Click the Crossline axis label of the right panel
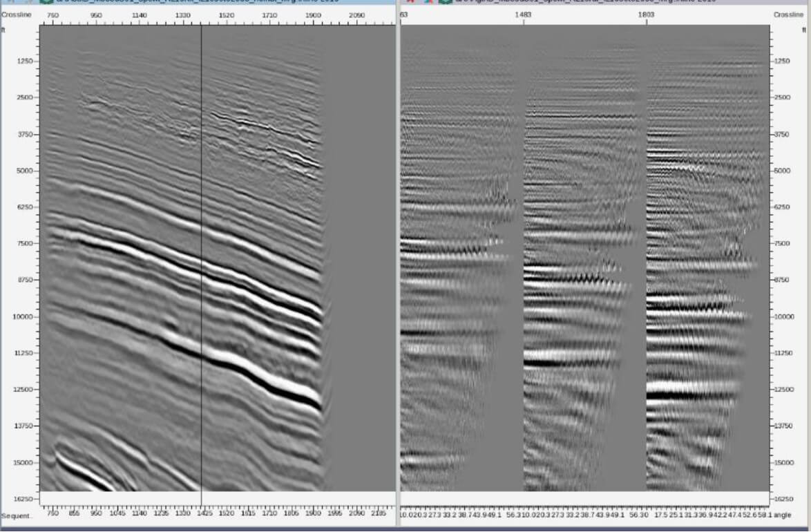Viewport: 811px width, 532px height. [x=789, y=15]
